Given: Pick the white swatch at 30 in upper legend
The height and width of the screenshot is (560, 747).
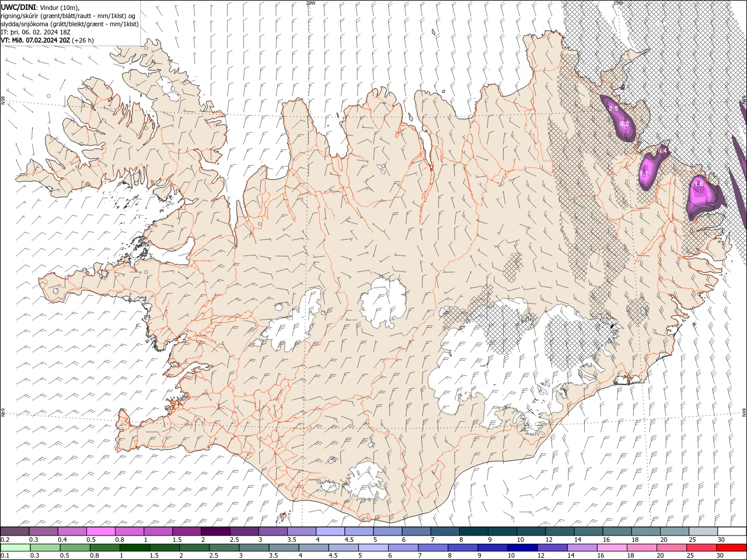Looking at the screenshot, I should (732, 531).
